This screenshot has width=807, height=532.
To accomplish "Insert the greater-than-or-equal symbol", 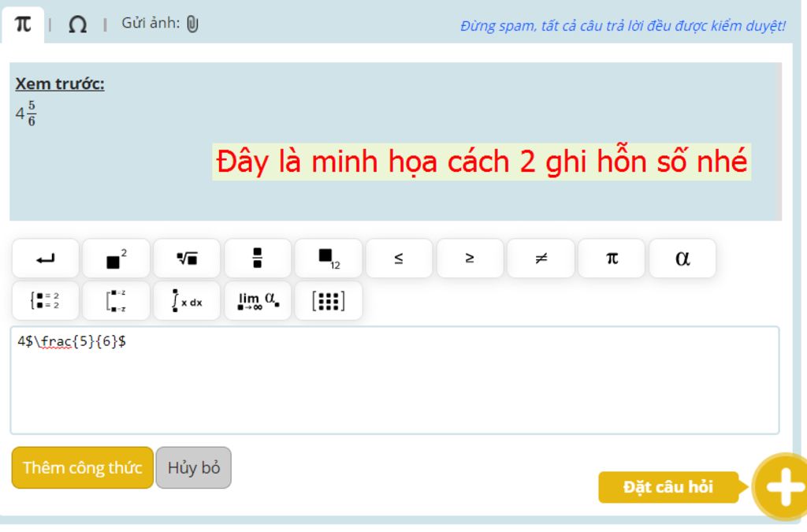I will coord(470,259).
